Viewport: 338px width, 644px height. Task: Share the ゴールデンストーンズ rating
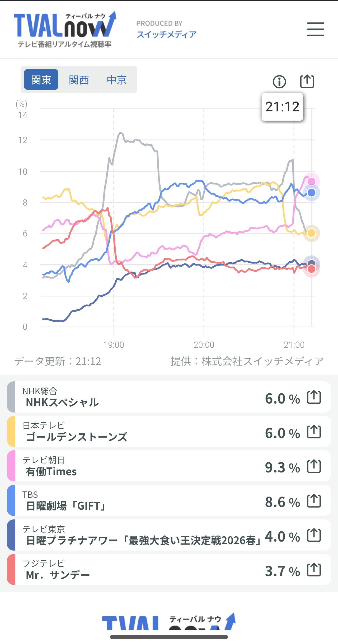coord(314,432)
